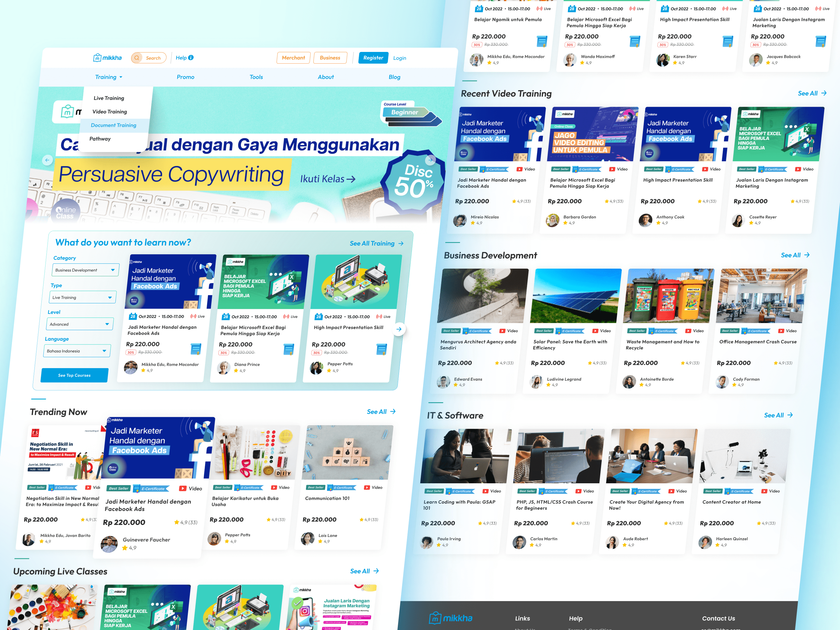This screenshot has width=840, height=630.
Task: Select Document Training from Training menu
Action: tap(113, 125)
